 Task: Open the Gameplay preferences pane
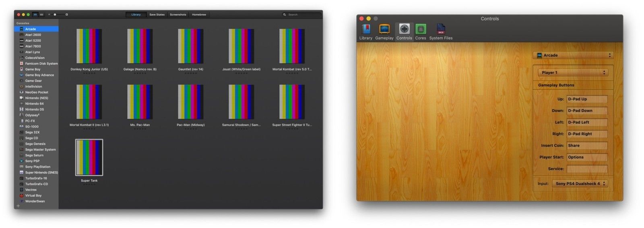(x=384, y=29)
